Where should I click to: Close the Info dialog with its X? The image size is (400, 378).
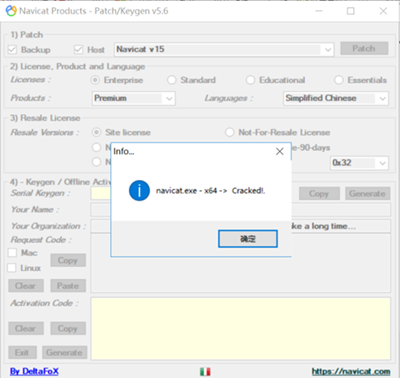point(280,152)
